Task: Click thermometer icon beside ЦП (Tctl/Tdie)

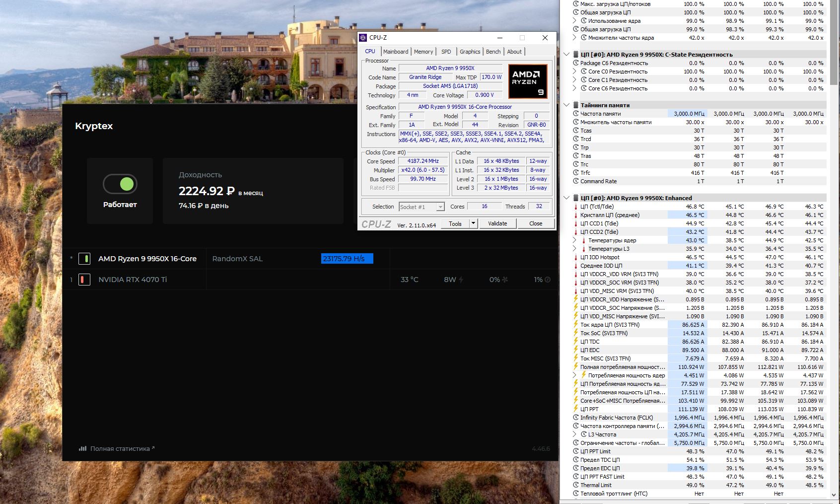Action: [576, 207]
